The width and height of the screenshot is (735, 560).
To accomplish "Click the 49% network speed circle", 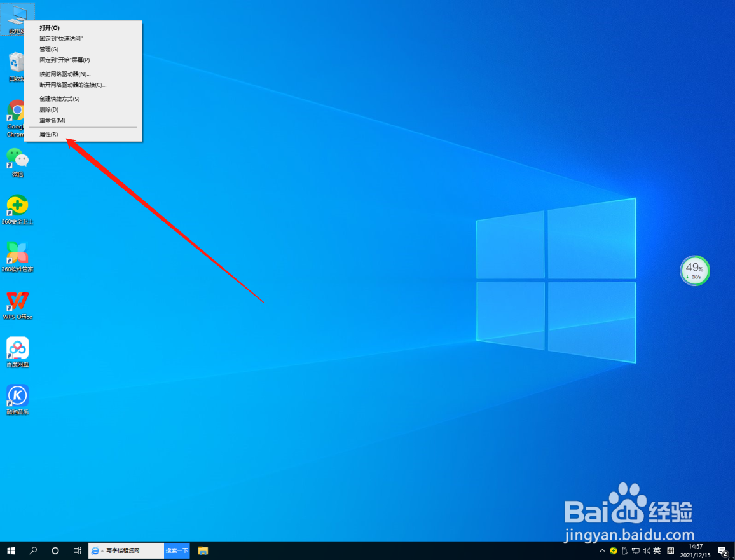I will [694, 270].
